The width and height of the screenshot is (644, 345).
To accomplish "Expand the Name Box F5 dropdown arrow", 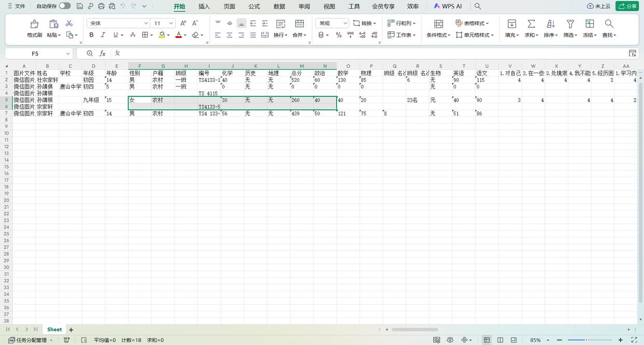I will coord(68,53).
